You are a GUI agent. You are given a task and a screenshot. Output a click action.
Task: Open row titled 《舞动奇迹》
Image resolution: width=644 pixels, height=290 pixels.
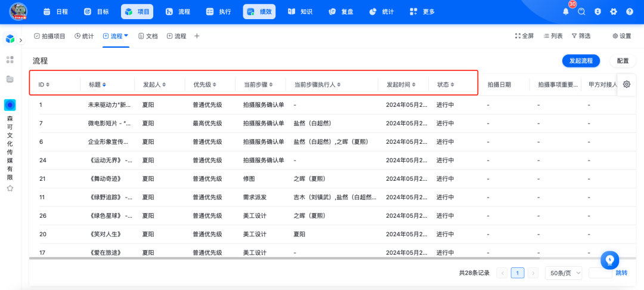[x=104, y=178]
